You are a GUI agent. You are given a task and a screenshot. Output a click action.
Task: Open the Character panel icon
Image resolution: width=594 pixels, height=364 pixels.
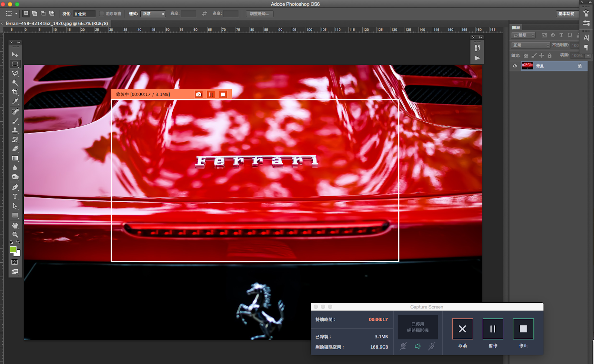(x=586, y=37)
